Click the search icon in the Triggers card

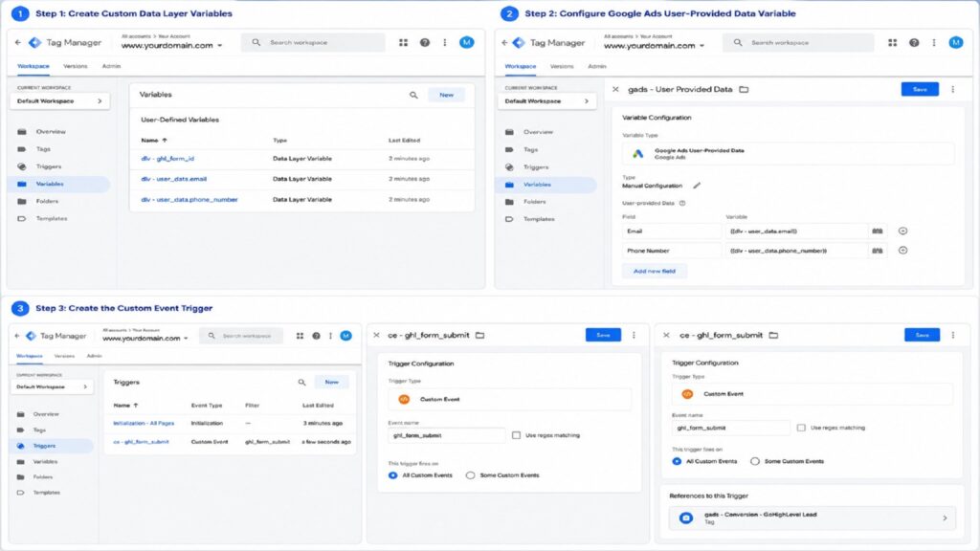coord(301,382)
